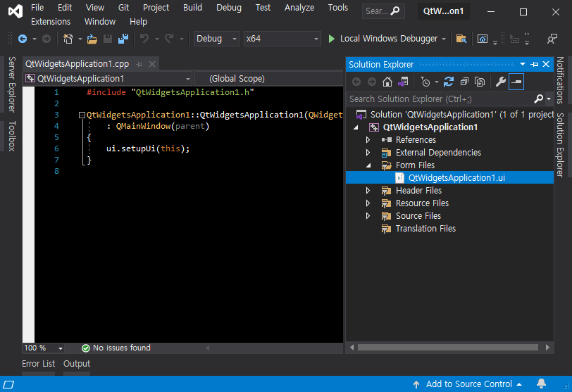This screenshot has width=572, height=392.
Task: Click the Live Share icon in toolbar
Action: 552,39
